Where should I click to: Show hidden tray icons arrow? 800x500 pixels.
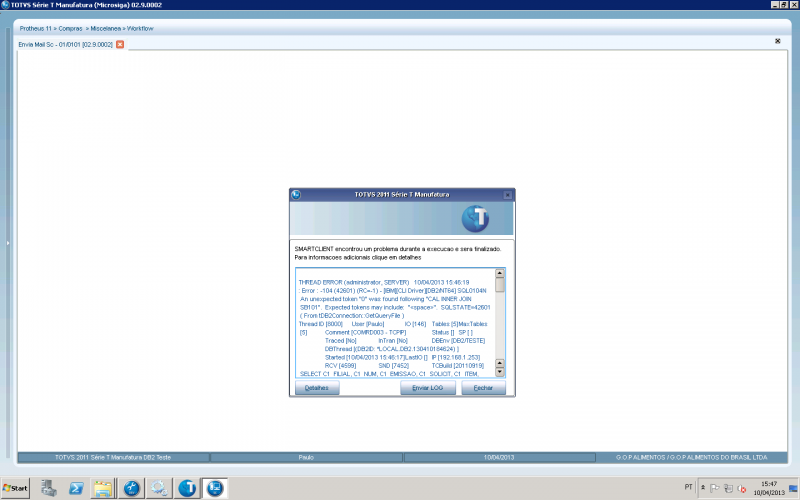pyautogui.click(x=703, y=488)
